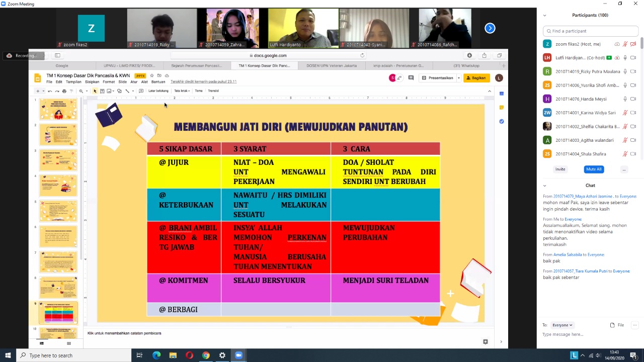Open Opera browser from the taskbar

(x=189, y=355)
